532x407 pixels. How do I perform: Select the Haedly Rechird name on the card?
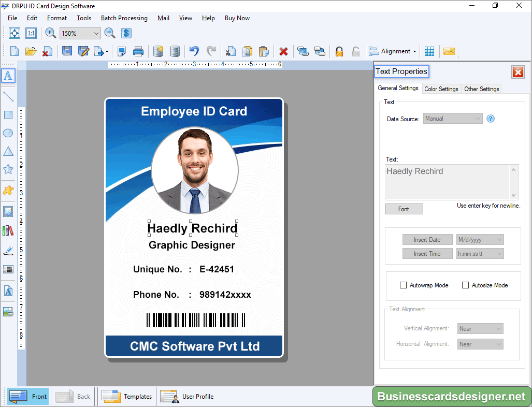(x=192, y=228)
